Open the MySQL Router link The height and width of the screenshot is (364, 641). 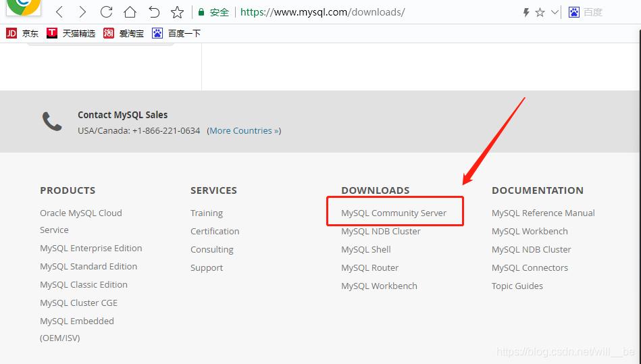[x=369, y=268]
